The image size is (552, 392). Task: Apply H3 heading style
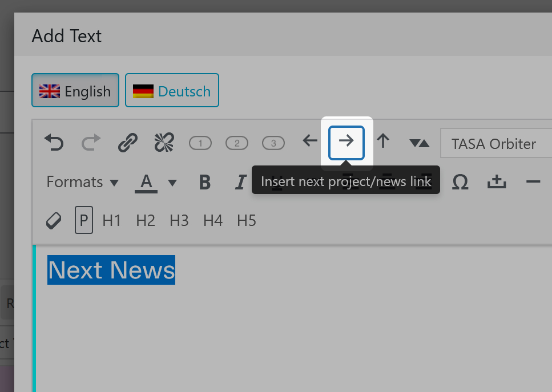point(179,220)
